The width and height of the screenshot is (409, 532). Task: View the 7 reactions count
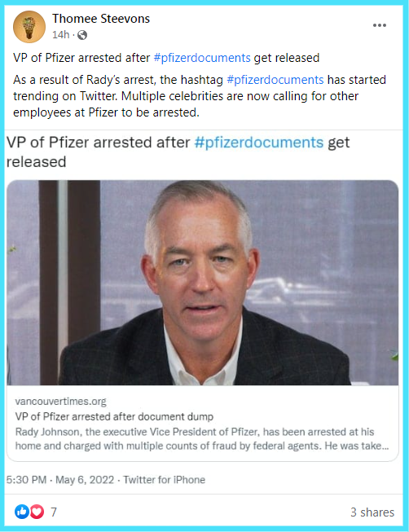click(x=54, y=512)
